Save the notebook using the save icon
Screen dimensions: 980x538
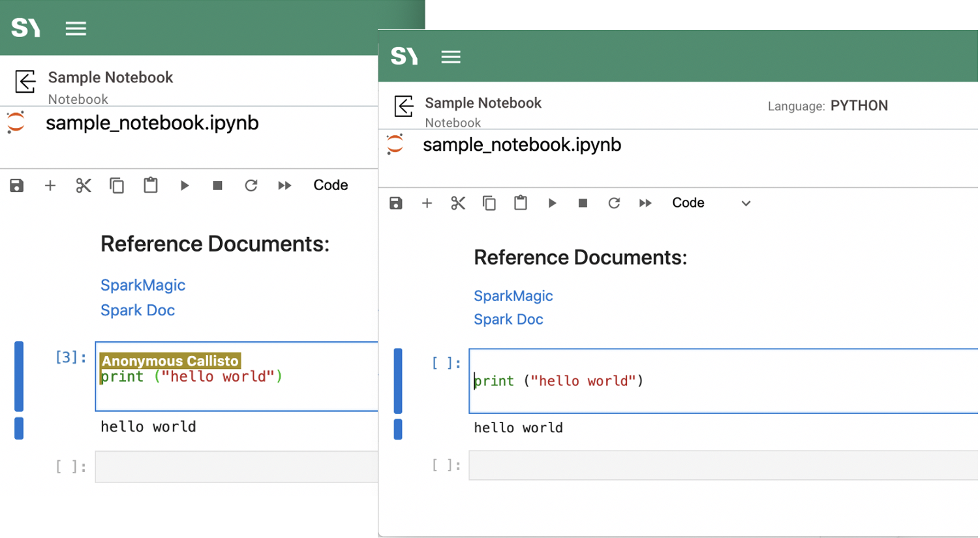tap(396, 203)
